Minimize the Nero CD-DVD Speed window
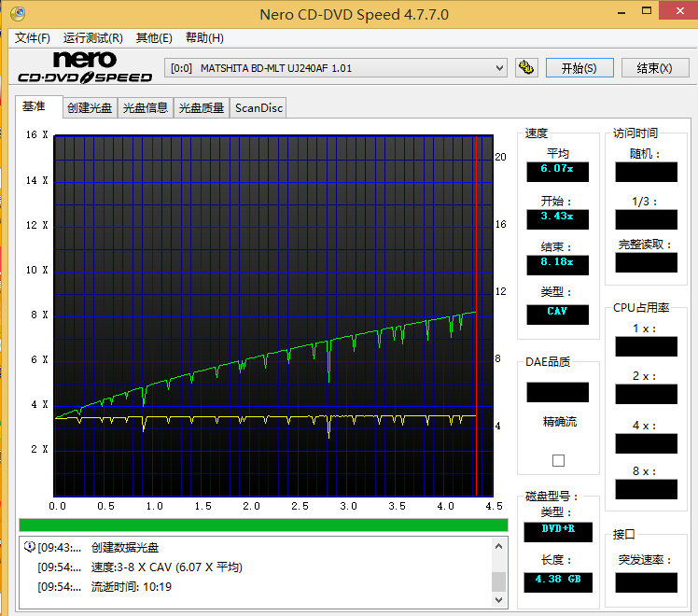The height and width of the screenshot is (616, 698). (x=611, y=13)
